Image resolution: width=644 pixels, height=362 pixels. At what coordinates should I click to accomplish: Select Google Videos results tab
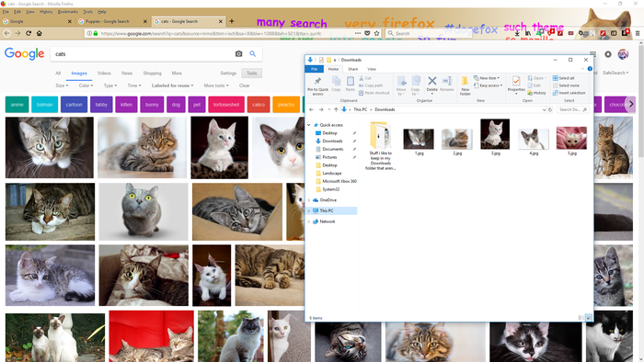click(x=104, y=74)
